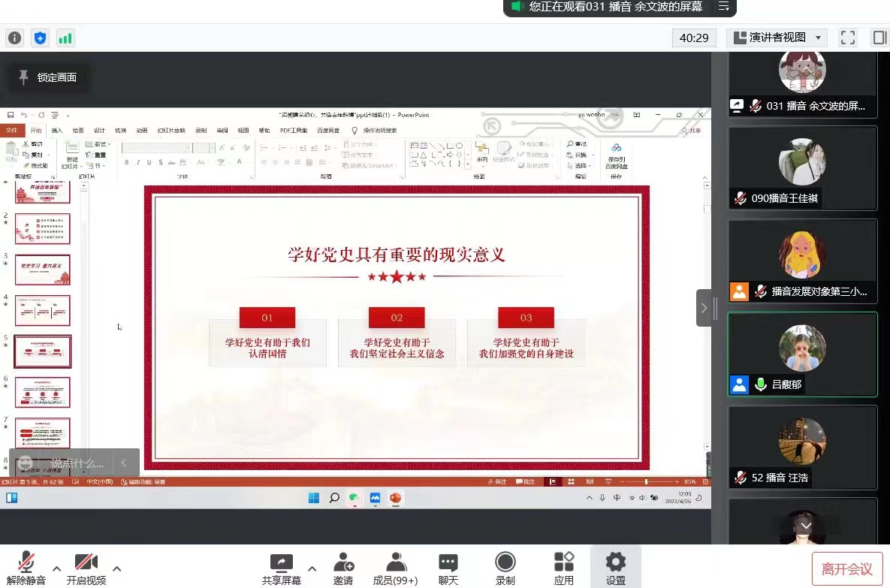Click the 共享屏幕 share screen button
This screenshot has height=588, width=890.
282,568
